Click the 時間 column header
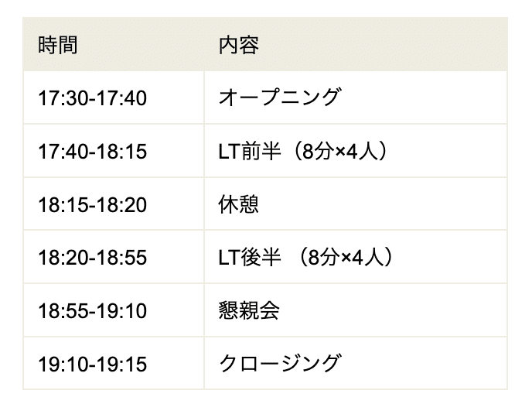Screen dimensions: 532x404 point(58,46)
